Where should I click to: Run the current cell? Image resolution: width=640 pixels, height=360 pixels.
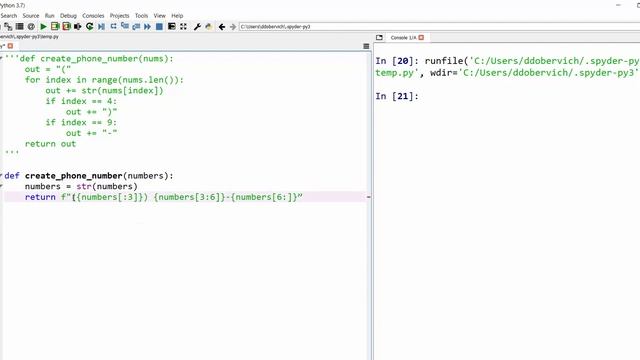(55, 27)
